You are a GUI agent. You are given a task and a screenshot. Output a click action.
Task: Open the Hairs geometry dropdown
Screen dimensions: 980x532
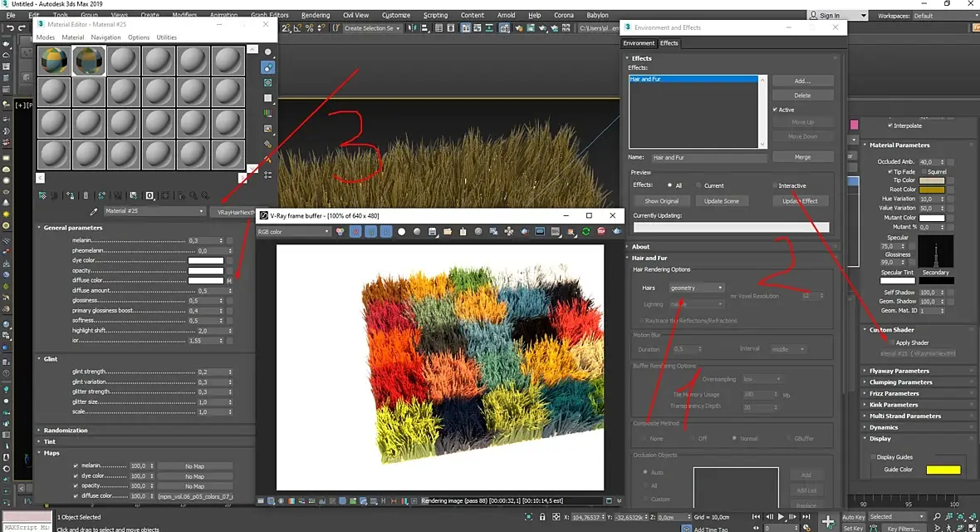pyautogui.click(x=696, y=288)
